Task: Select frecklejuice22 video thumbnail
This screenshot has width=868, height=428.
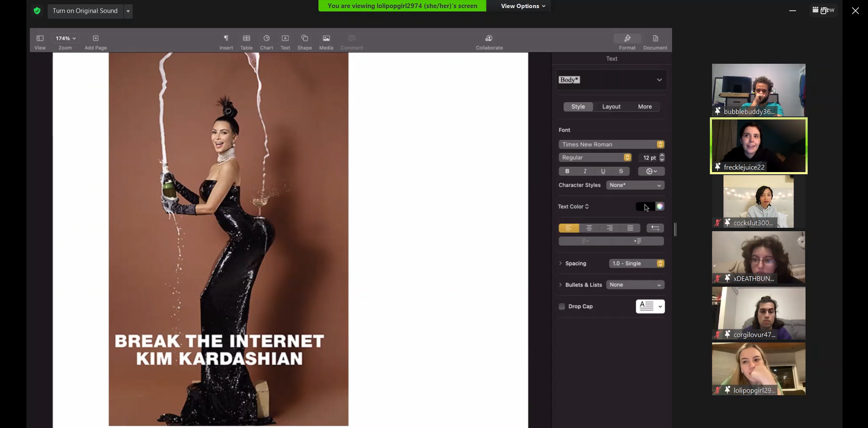Action: point(759,146)
